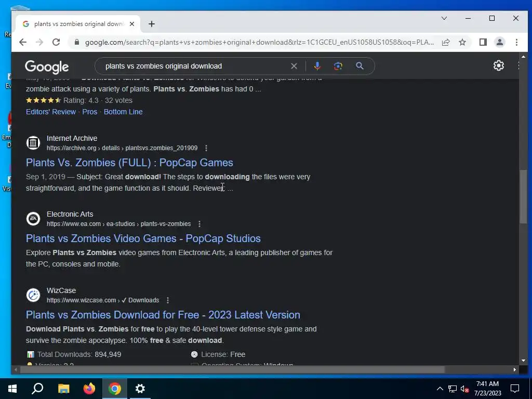Image resolution: width=532 pixels, height=399 pixels.
Task: Reload the page with the refresh icon
Action: click(x=56, y=42)
